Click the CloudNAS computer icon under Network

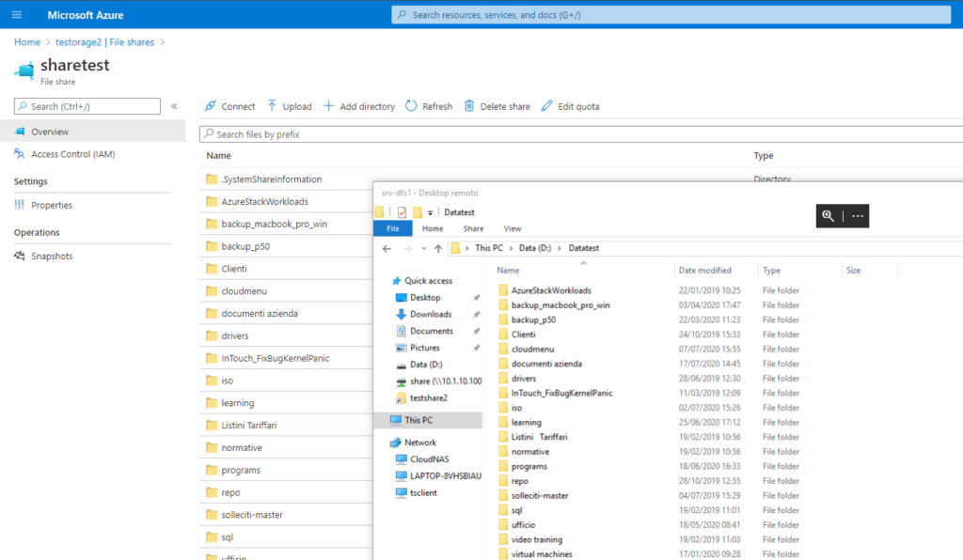tap(401, 459)
